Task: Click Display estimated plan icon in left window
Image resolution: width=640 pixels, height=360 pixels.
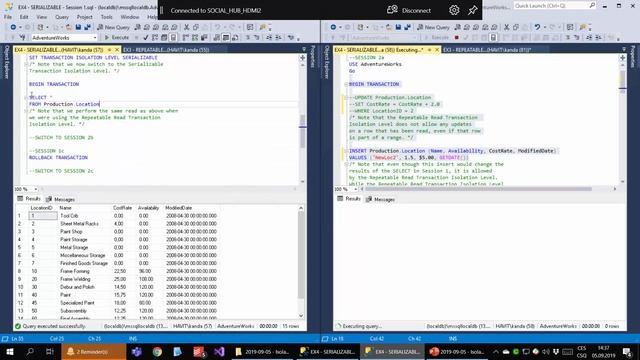Action: click(x=155, y=38)
